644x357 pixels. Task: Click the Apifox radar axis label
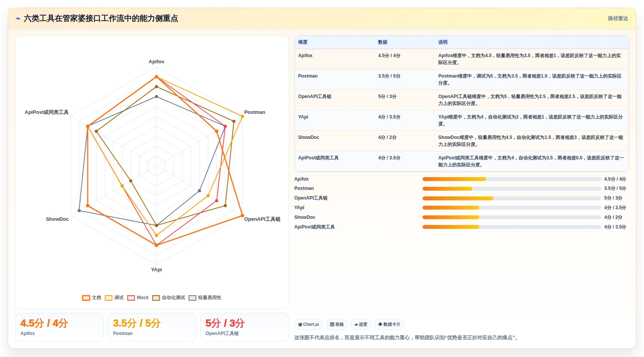pyautogui.click(x=156, y=62)
